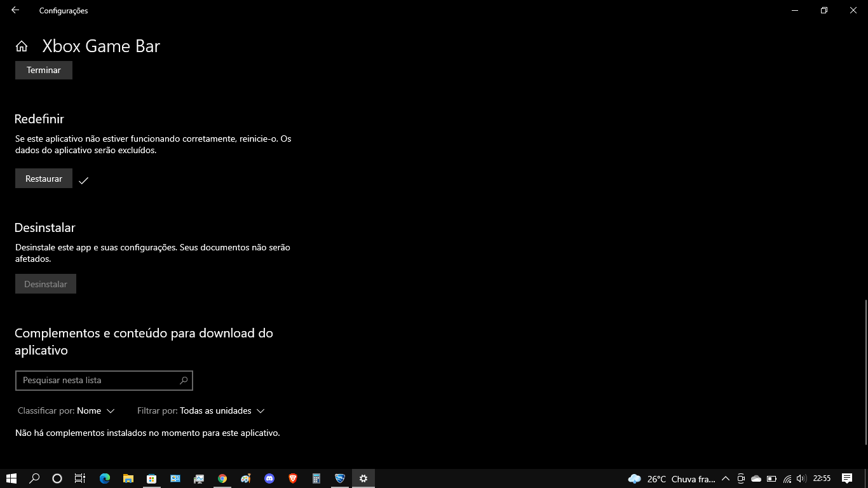Click the Restaurar button
Screen dimensions: 868x488
click(44, 179)
